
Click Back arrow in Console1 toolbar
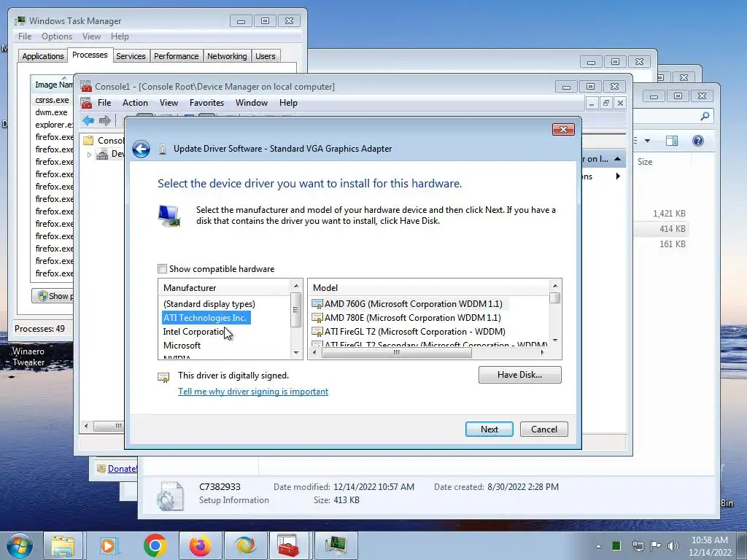(x=88, y=120)
